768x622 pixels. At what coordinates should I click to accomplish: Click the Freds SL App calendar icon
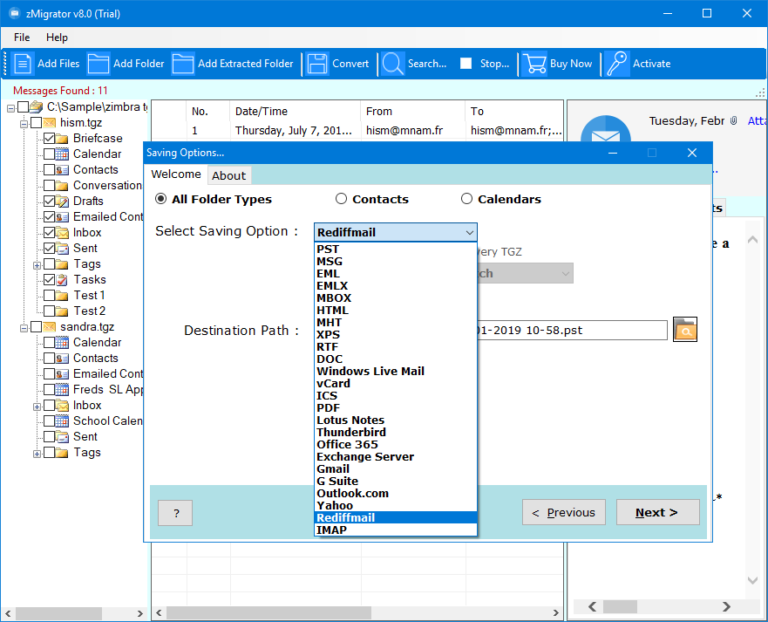pos(62,390)
